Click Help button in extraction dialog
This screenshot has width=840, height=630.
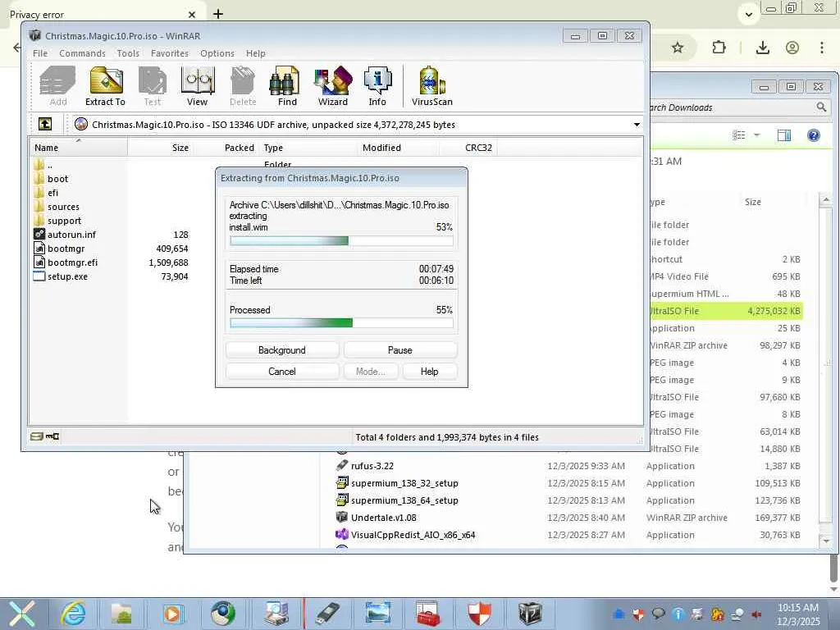point(430,372)
